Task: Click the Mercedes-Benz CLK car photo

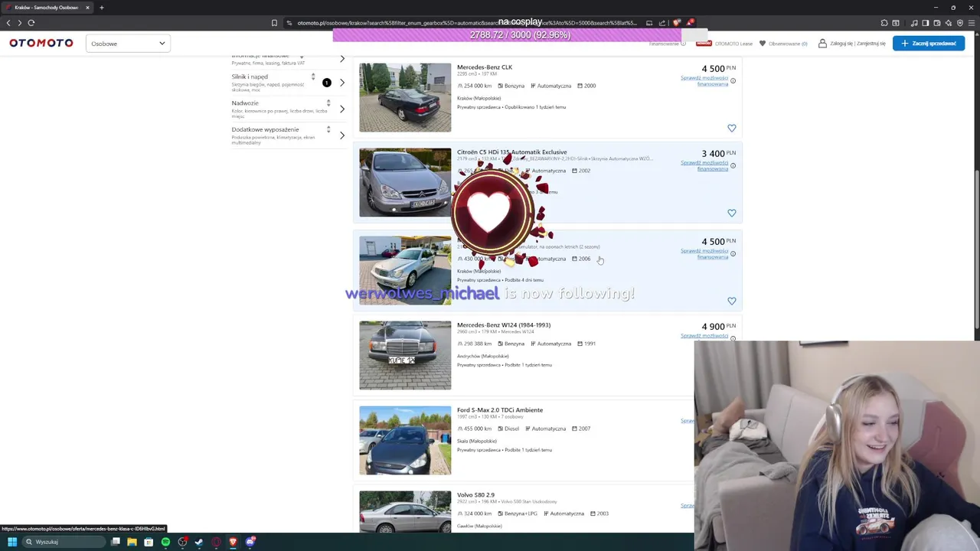Action: [405, 97]
